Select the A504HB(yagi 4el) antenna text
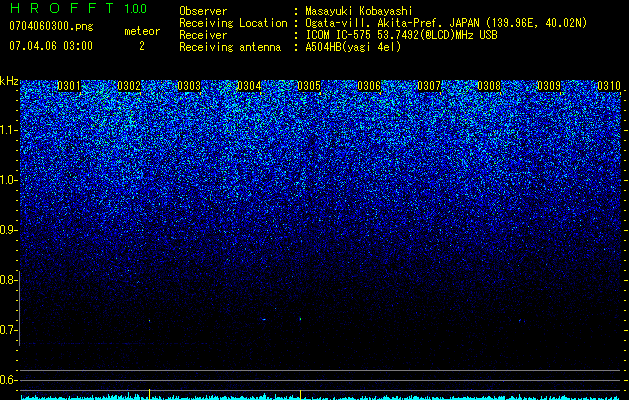 tap(353, 47)
